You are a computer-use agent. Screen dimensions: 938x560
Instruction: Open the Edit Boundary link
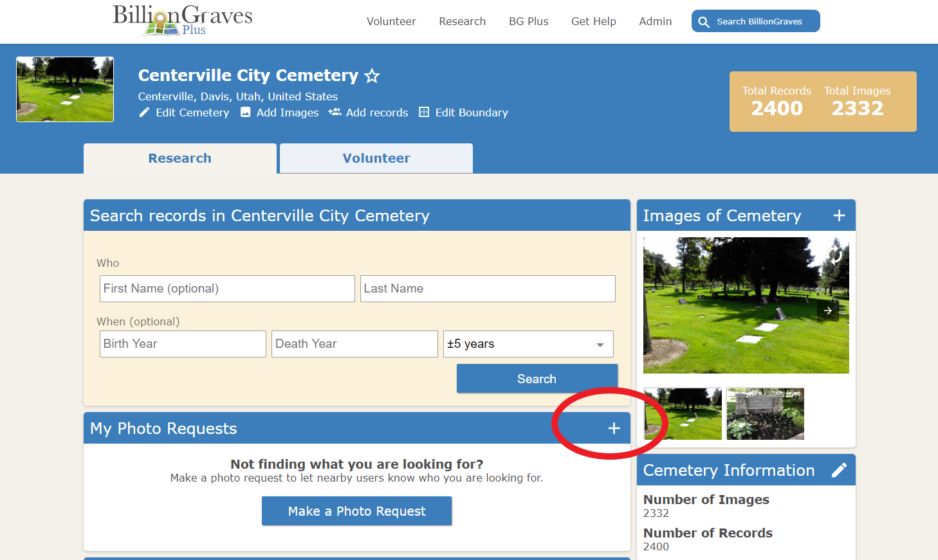[472, 113]
